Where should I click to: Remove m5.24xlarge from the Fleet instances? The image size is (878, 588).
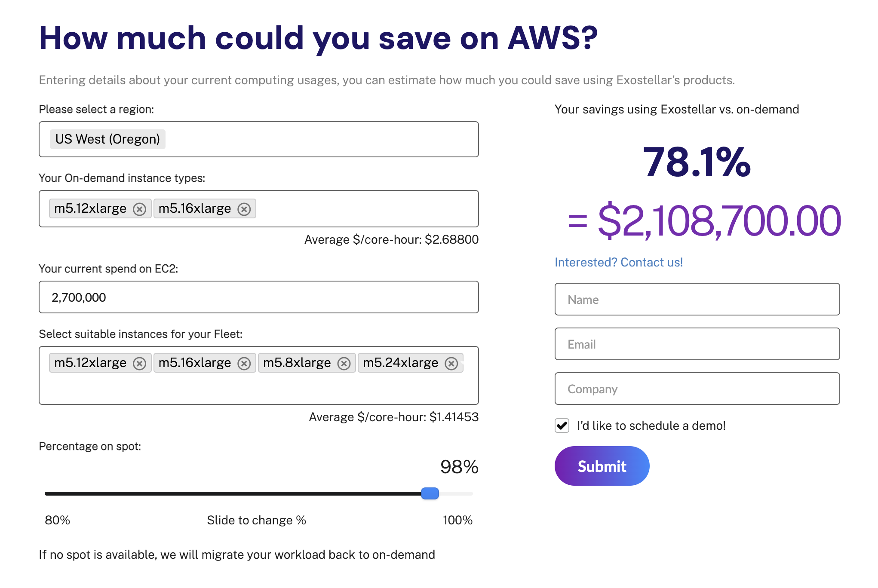coord(452,363)
